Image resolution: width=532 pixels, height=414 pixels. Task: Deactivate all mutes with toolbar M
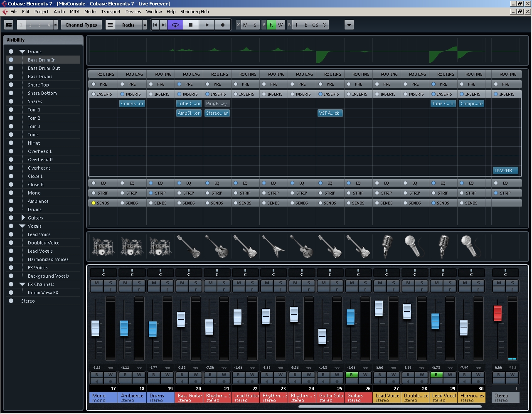[246, 25]
